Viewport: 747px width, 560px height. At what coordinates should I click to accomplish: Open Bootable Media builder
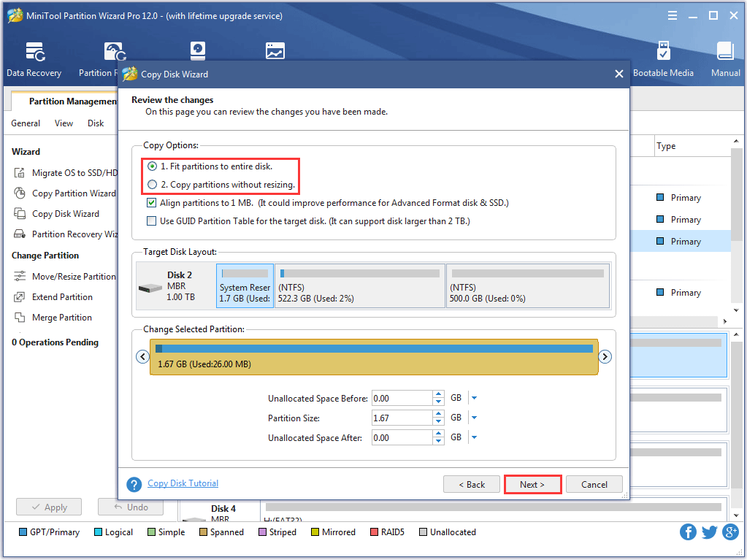(x=663, y=60)
